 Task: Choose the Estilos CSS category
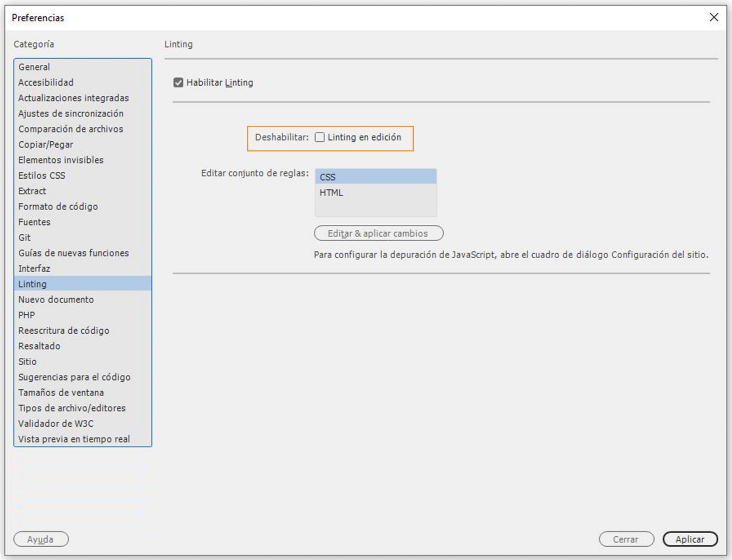pos(42,176)
